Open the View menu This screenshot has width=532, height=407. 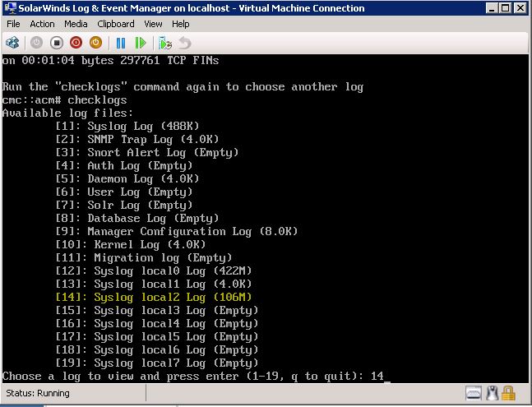point(153,24)
